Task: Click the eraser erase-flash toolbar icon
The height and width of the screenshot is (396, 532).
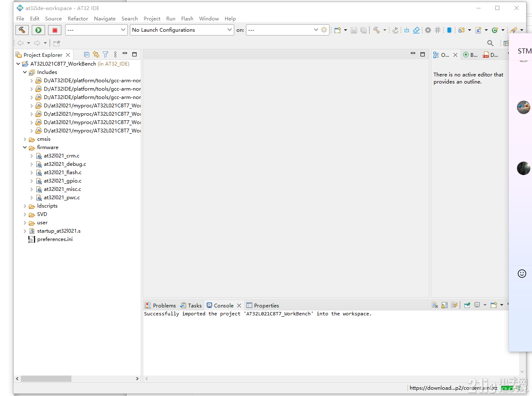Action: pos(416,30)
